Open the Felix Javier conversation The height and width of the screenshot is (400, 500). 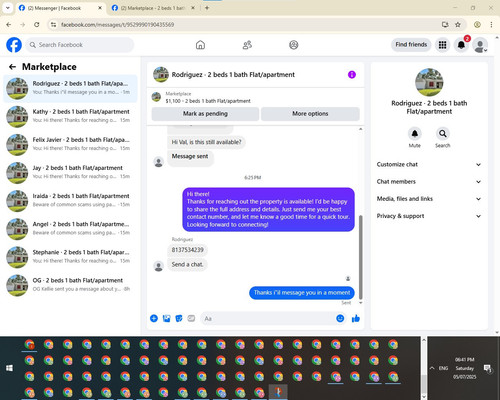[x=70, y=144]
